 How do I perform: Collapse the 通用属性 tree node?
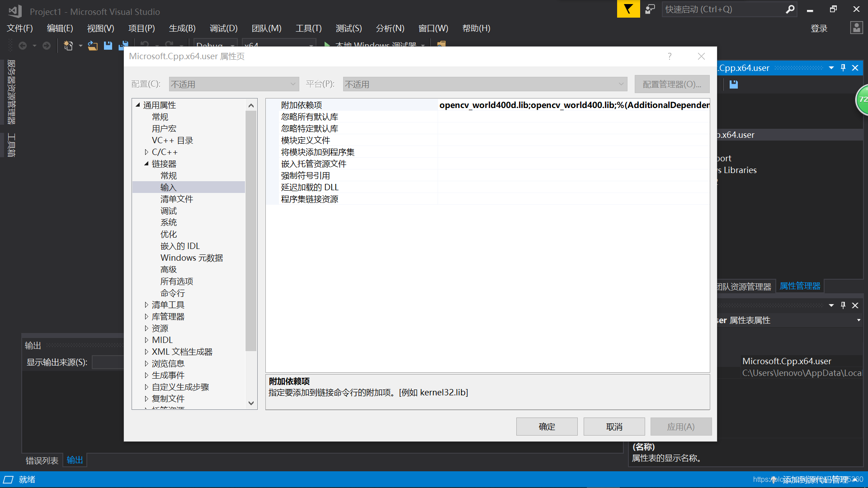coord(138,105)
